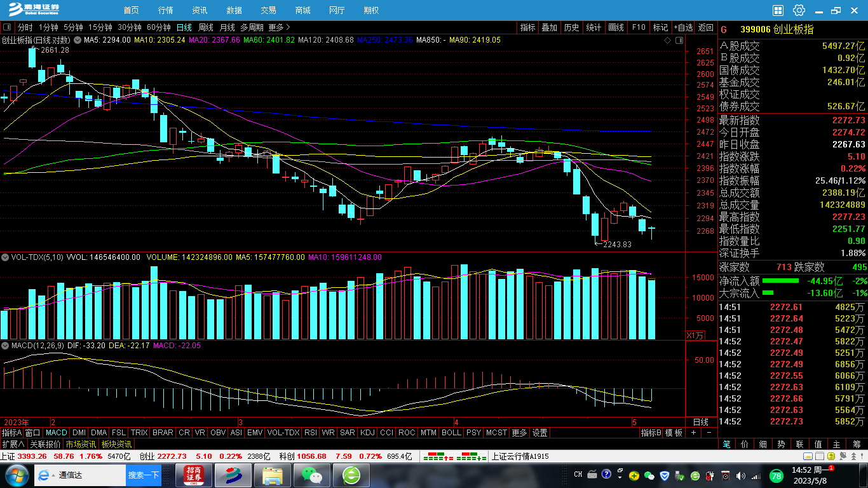Open the 设置 indicator settings

[540, 433]
